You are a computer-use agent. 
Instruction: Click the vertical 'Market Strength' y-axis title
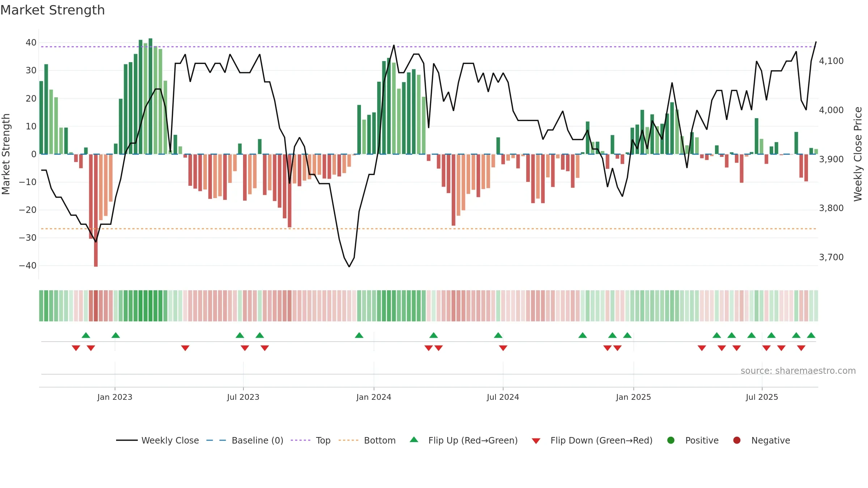click(x=6, y=154)
